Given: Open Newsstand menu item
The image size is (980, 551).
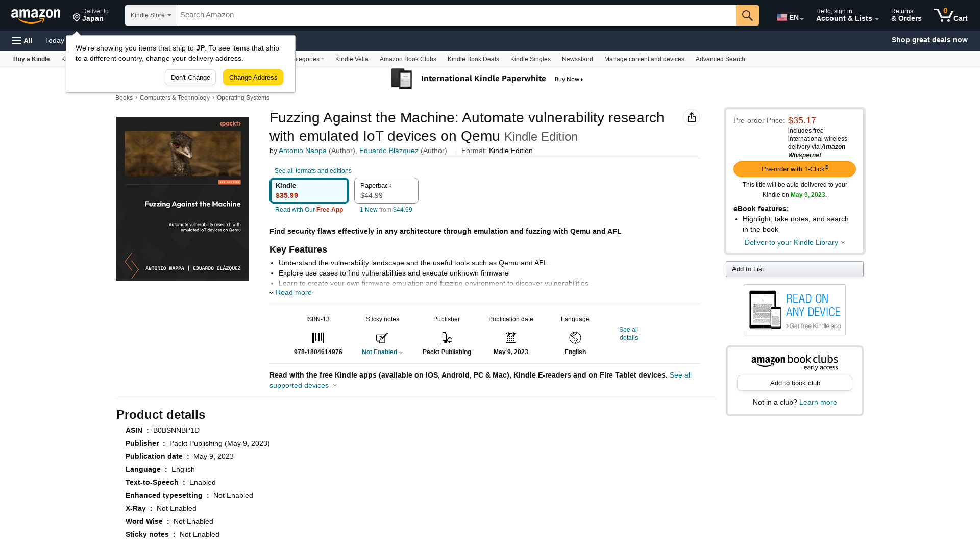Looking at the screenshot, I should pyautogui.click(x=577, y=59).
